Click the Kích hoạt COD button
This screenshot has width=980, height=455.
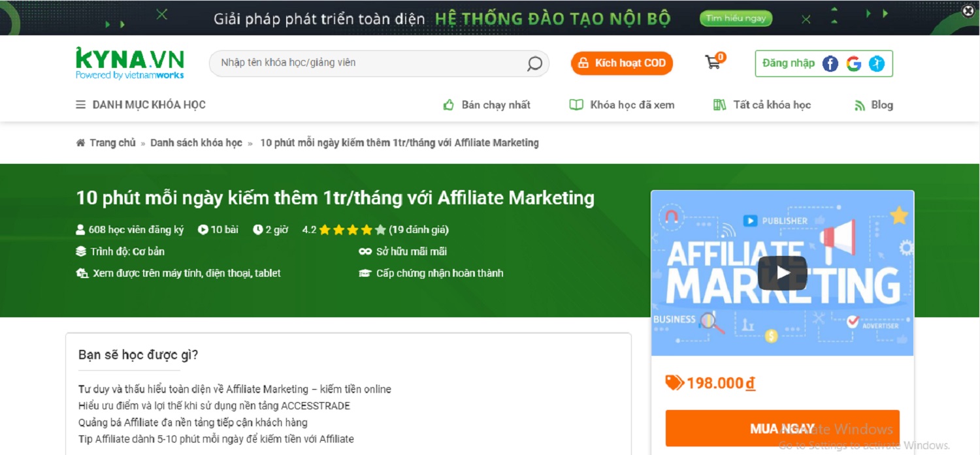pyautogui.click(x=622, y=63)
